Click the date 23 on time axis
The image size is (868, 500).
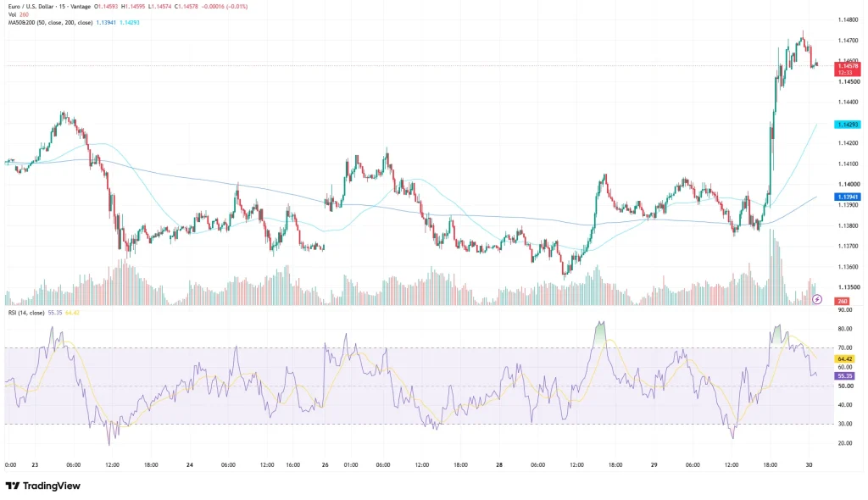click(35, 465)
